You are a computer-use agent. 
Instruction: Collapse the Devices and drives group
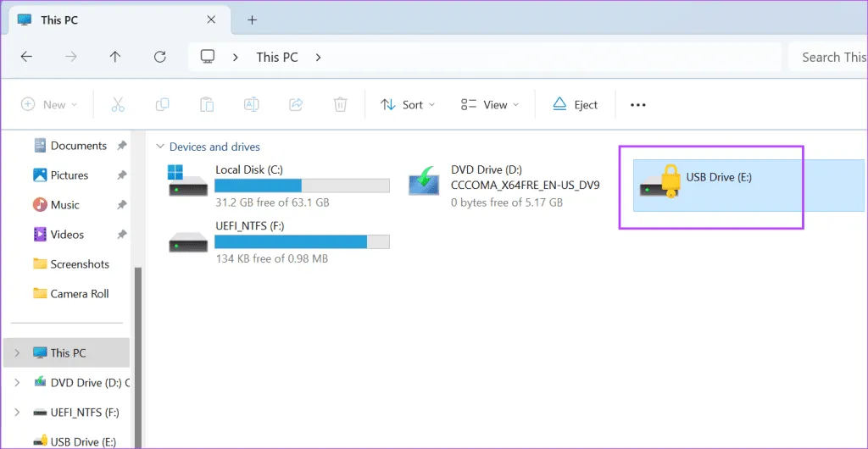click(x=158, y=147)
